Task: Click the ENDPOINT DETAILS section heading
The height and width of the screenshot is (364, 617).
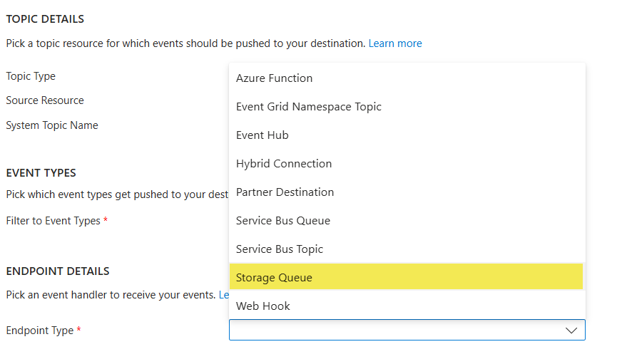Action: [58, 271]
